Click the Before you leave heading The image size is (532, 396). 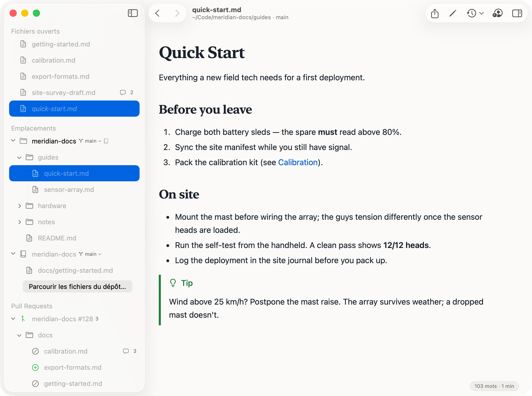click(x=205, y=109)
